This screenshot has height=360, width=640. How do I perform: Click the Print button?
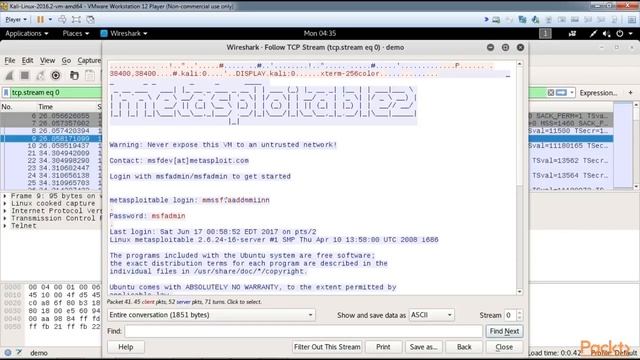point(383,347)
